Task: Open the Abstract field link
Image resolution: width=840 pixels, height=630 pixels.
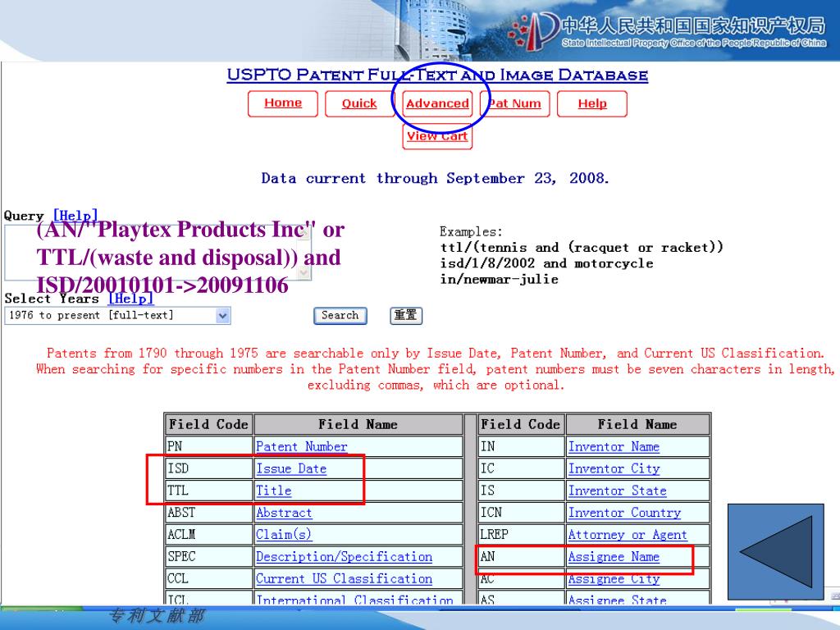Action: 284,512
